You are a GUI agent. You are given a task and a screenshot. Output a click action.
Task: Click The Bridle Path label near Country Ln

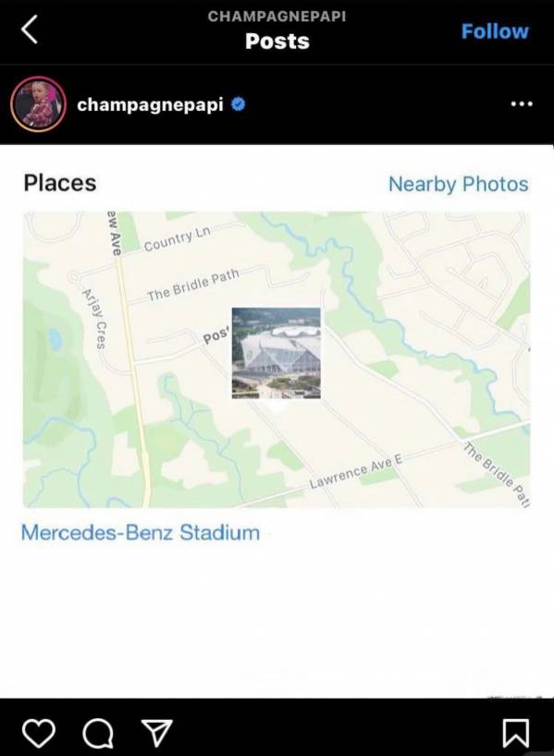(x=193, y=285)
